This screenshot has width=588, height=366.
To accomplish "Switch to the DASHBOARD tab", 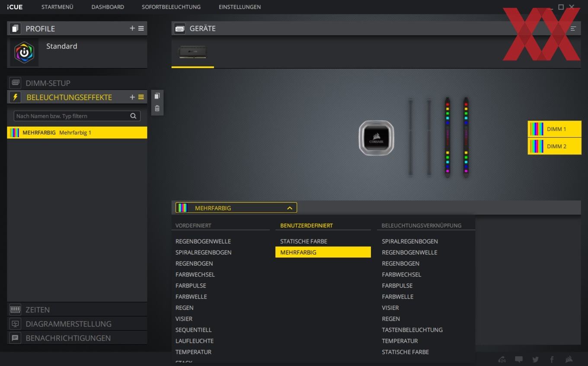I will click(108, 7).
